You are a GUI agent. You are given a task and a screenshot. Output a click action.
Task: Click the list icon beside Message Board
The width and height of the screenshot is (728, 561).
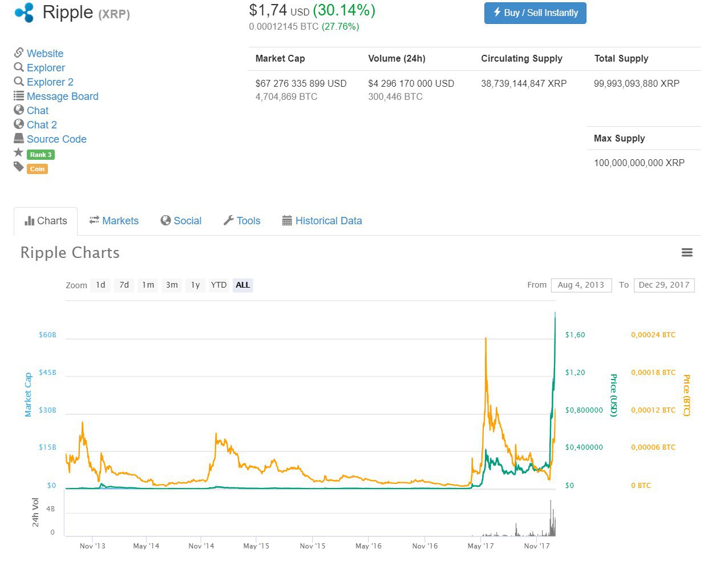pyautogui.click(x=19, y=96)
